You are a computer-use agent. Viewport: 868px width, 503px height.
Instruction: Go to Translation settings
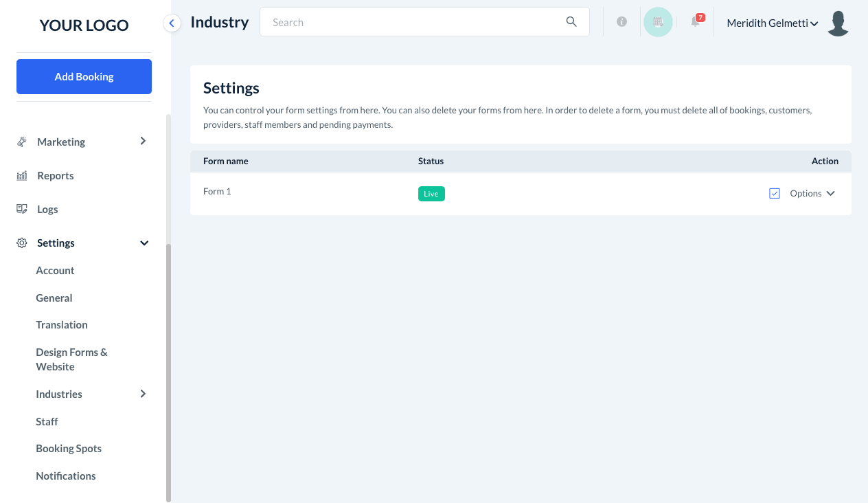[62, 325]
